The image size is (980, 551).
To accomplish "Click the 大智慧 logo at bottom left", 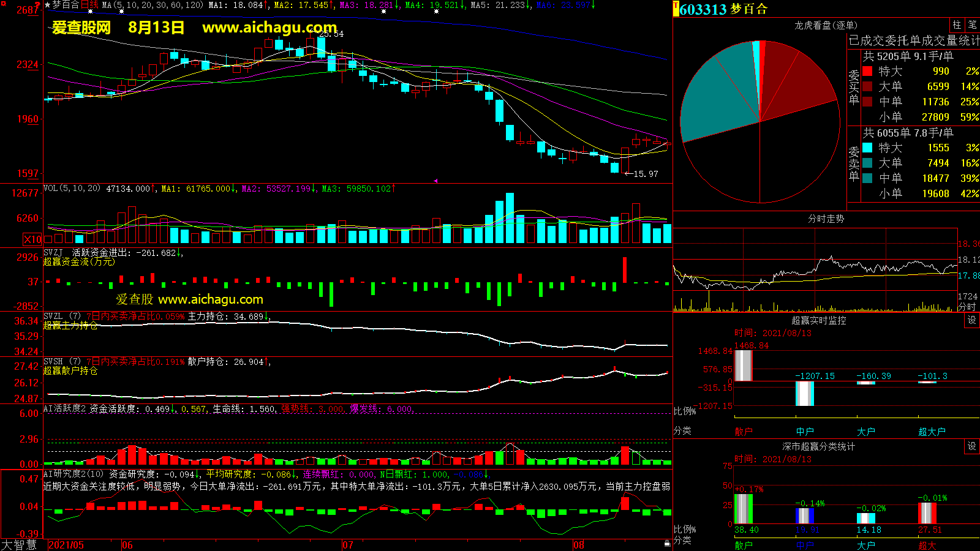I will pos(20,544).
